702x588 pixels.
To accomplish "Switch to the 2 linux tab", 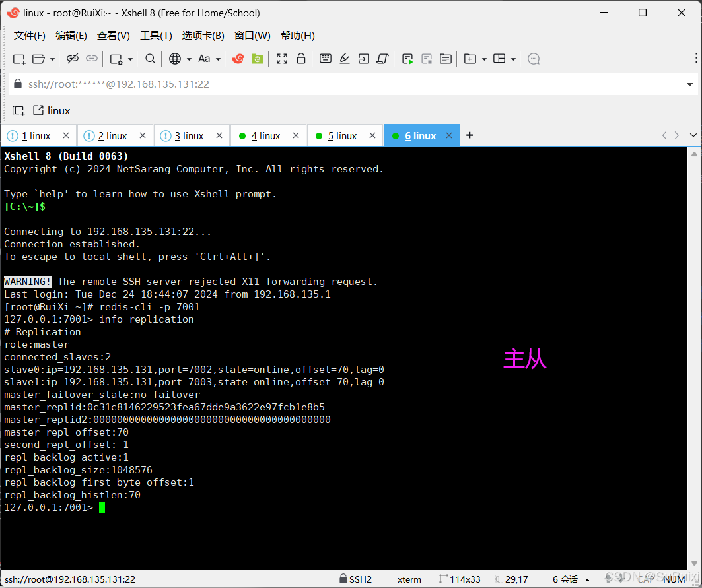I will (x=112, y=135).
